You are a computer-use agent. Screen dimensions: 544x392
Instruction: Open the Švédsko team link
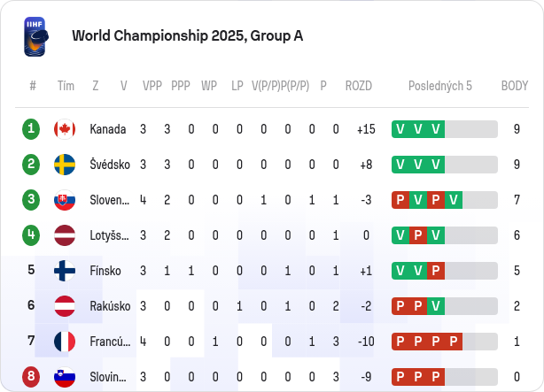110,165
